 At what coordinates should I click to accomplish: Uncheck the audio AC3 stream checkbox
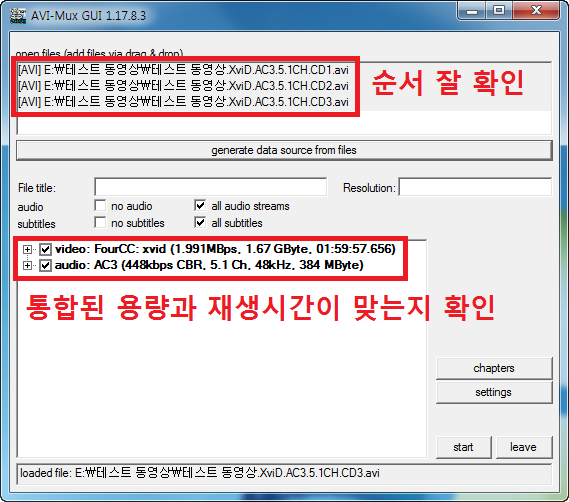click(45, 266)
